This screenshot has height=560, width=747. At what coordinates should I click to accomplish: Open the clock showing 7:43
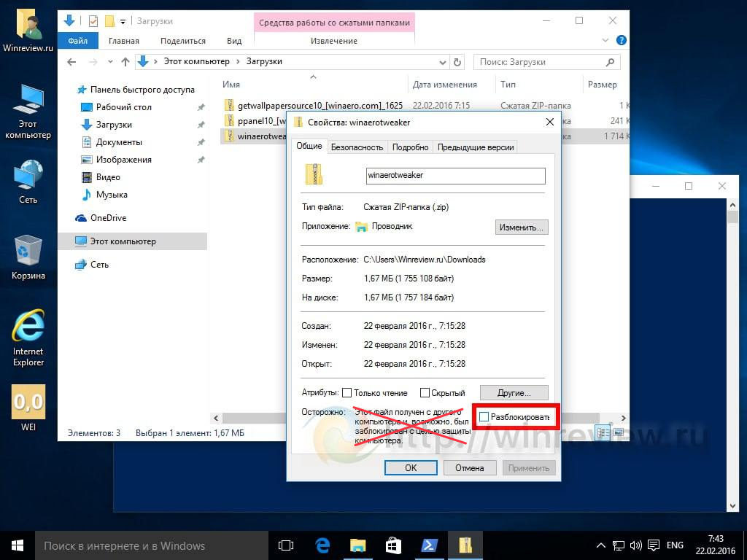pos(715,545)
